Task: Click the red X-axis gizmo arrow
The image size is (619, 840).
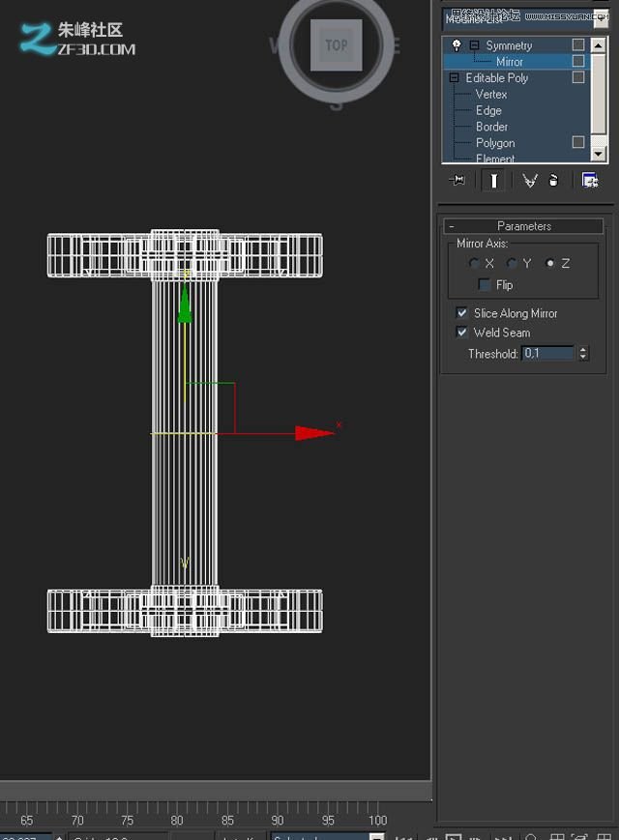Action: coord(313,433)
